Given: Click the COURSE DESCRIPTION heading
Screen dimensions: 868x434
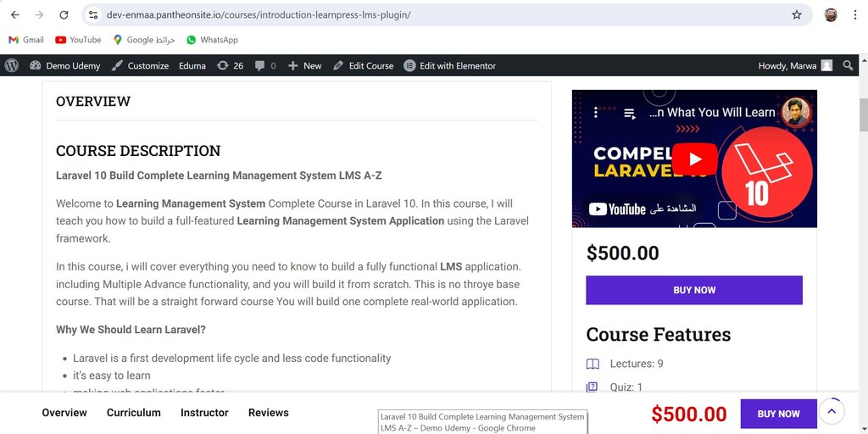Looking at the screenshot, I should 138,151.
